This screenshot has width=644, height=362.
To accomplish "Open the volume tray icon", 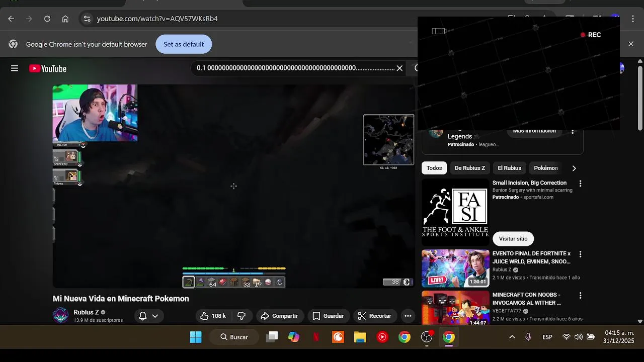I will point(579,337).
